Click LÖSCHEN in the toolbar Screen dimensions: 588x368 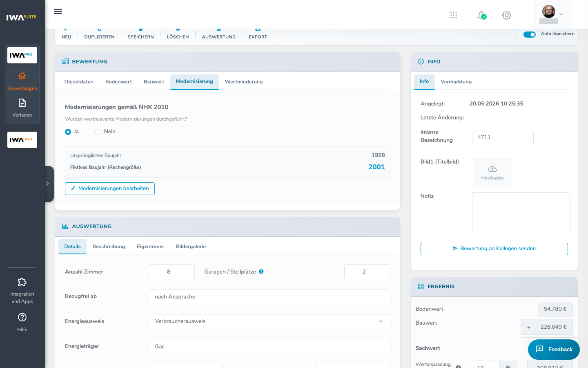click(x=178, y=34)
